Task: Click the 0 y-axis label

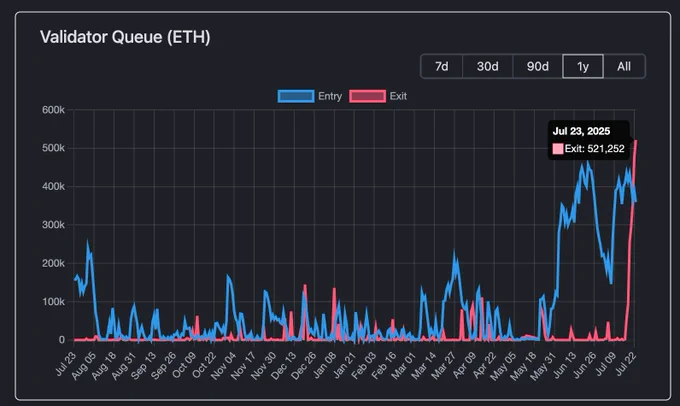Action: coord(62,340)
